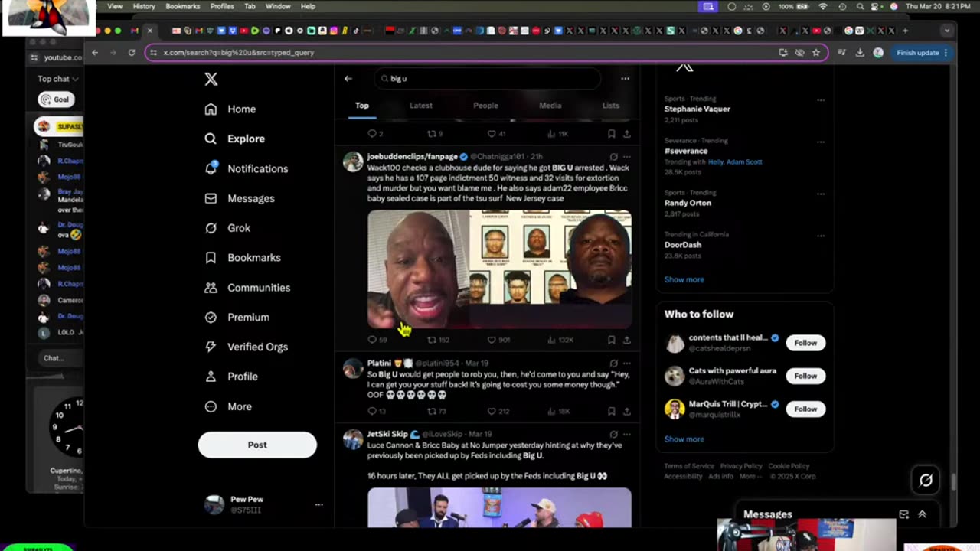Screen dimensions: 980x551
Task: Open Randy Orton trending topic
Action: 688,203
